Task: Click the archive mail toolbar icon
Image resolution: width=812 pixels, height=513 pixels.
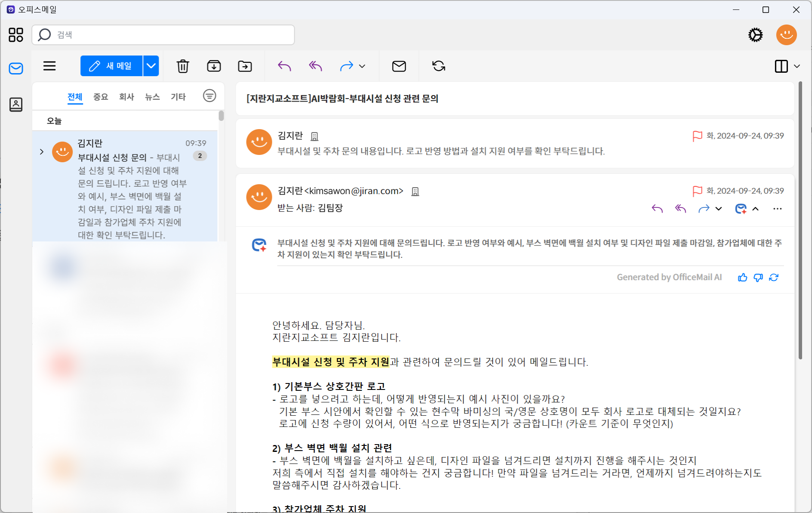Action: tap(214, 66)
